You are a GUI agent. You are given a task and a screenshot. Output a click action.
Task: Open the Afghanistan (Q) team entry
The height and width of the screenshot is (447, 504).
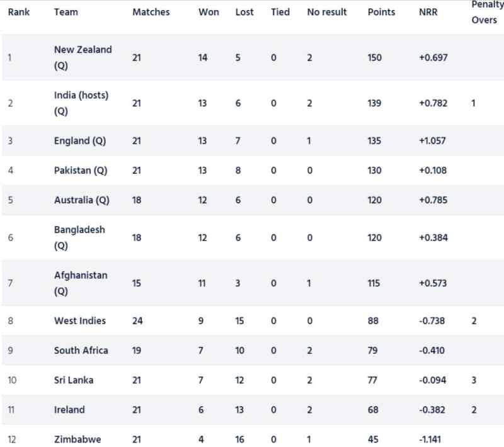(x=81, y=283)
